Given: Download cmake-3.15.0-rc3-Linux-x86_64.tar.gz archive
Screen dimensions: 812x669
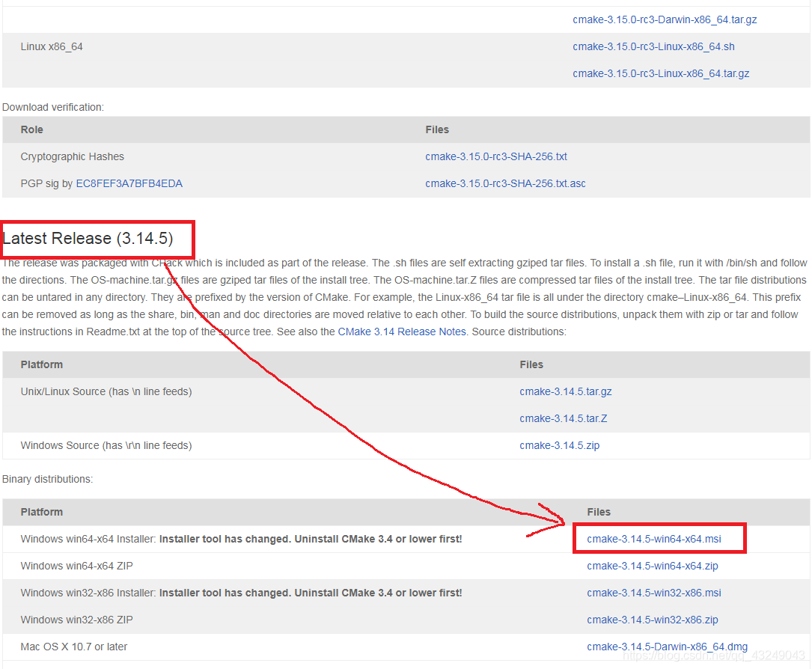Looking at the screenshot, I should click(x=661, y=73).
